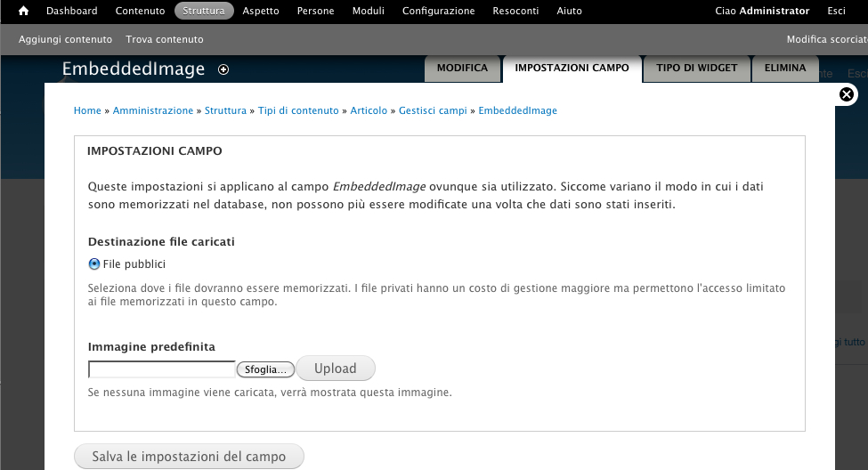868x470 pixels.
Task: Open the Persone menu
Action: (x=315, y=11)
